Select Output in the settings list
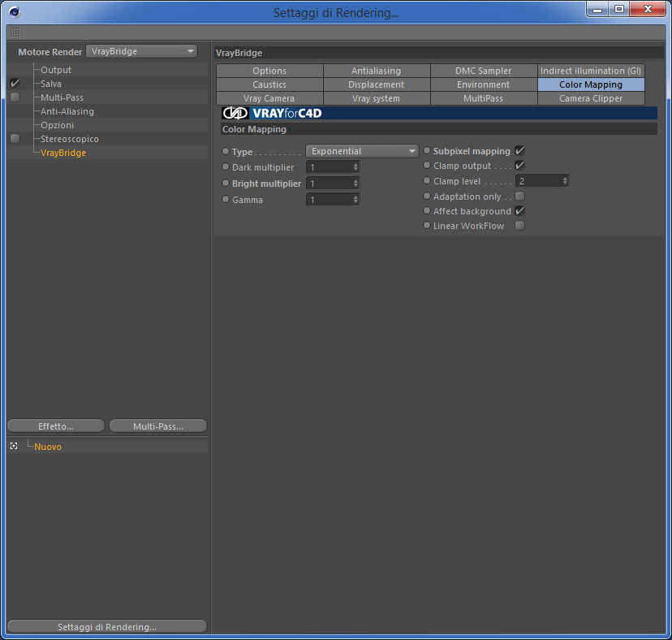Image resolution: width=672 pixels, height=640 pixels. (56, 70)
